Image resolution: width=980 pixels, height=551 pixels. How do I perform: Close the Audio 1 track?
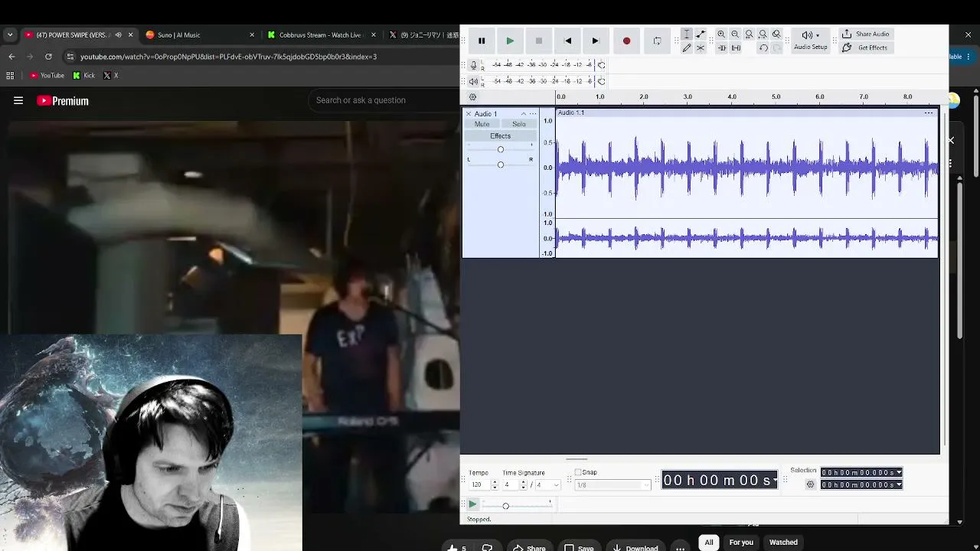pos(469,114)
